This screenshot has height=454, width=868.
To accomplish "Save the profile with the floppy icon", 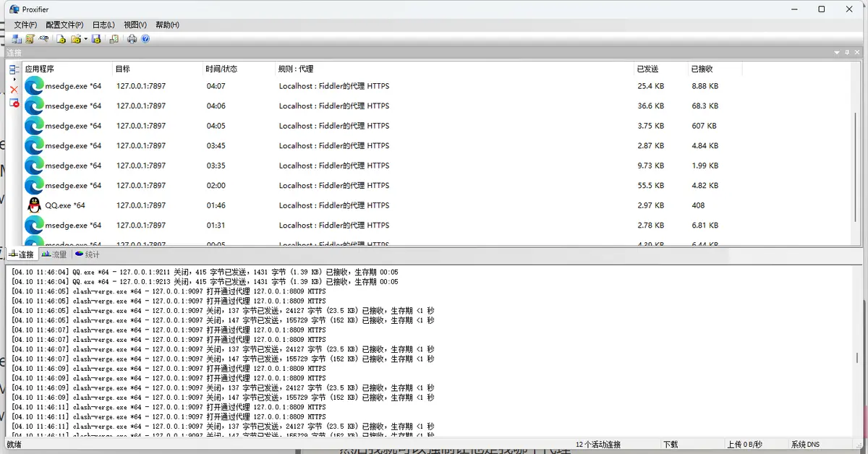I will 96,39.
